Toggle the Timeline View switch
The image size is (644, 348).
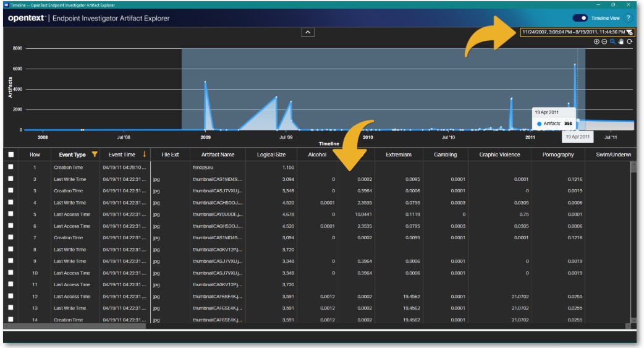point(580,19)
